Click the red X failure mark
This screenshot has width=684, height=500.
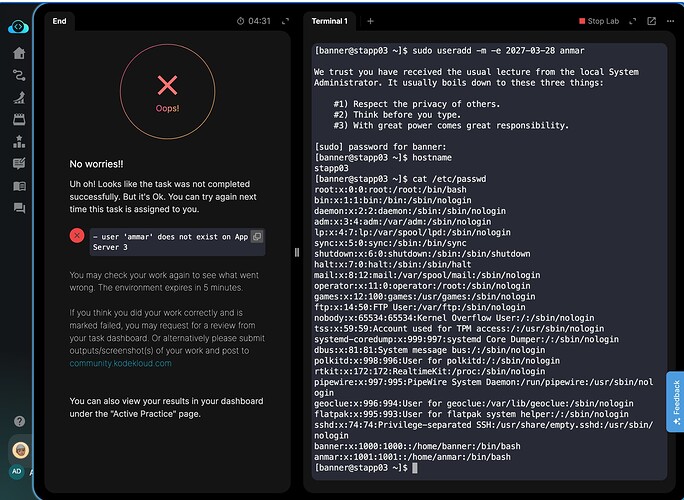[x=168, y=85]
